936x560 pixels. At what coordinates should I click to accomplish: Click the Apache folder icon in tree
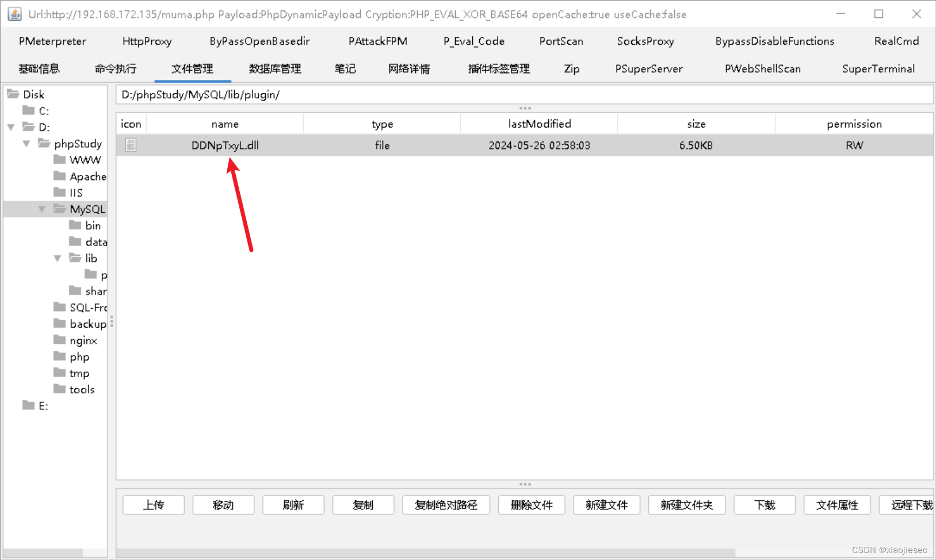tap(60, 176)
